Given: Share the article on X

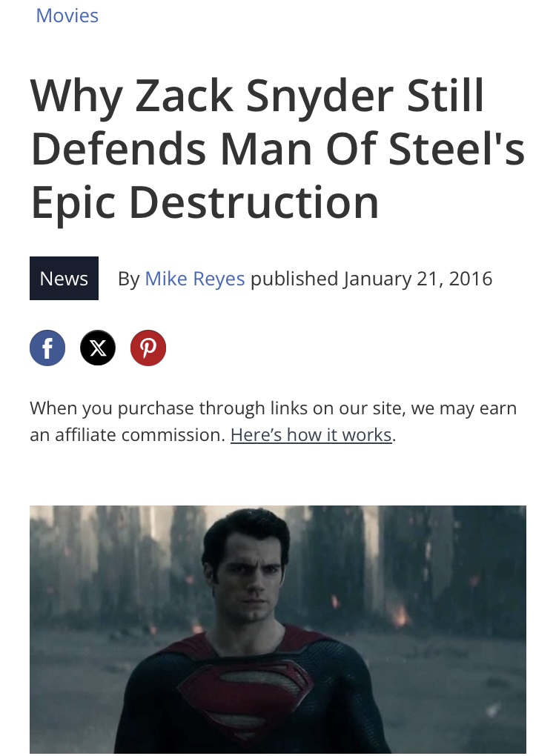Looking at the screenshot, I should (x=98, y=348).
